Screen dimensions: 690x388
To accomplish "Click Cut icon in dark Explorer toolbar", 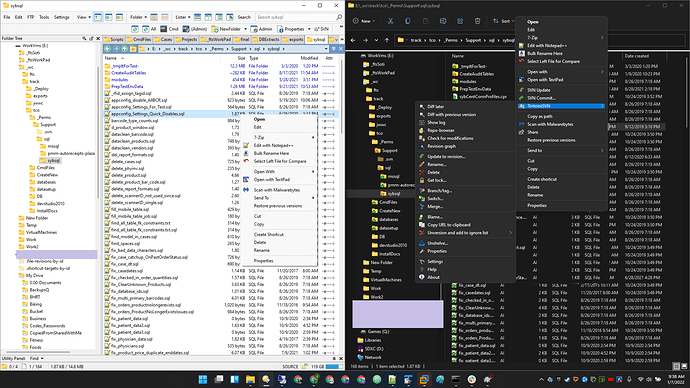I will coord(390,21).
